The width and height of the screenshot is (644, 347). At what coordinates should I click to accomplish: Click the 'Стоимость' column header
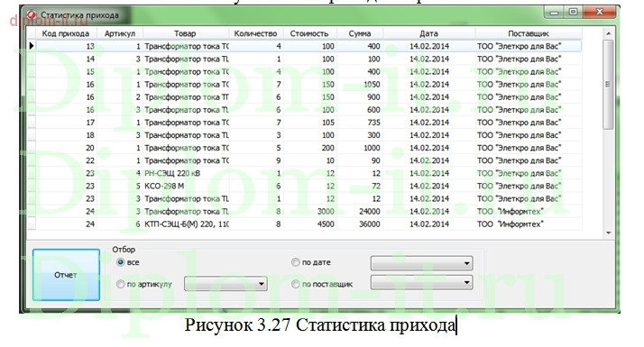(x=309, y=33)
